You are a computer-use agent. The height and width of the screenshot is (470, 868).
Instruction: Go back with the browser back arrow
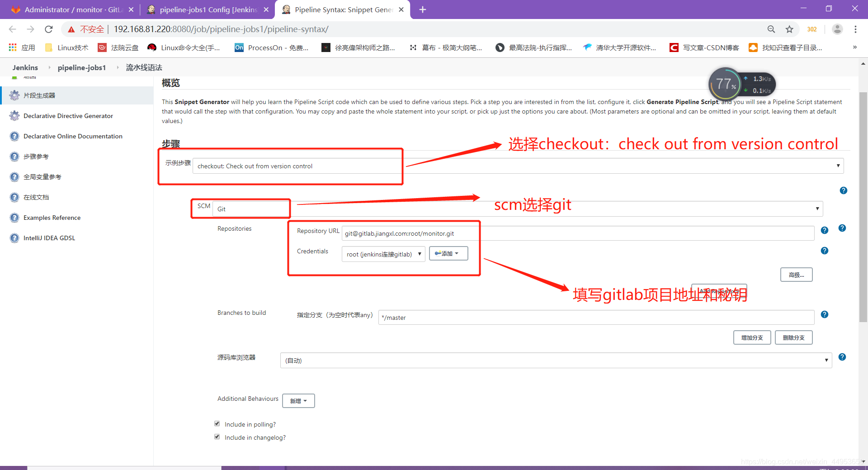pyautogui.click(x=13, y=29)
